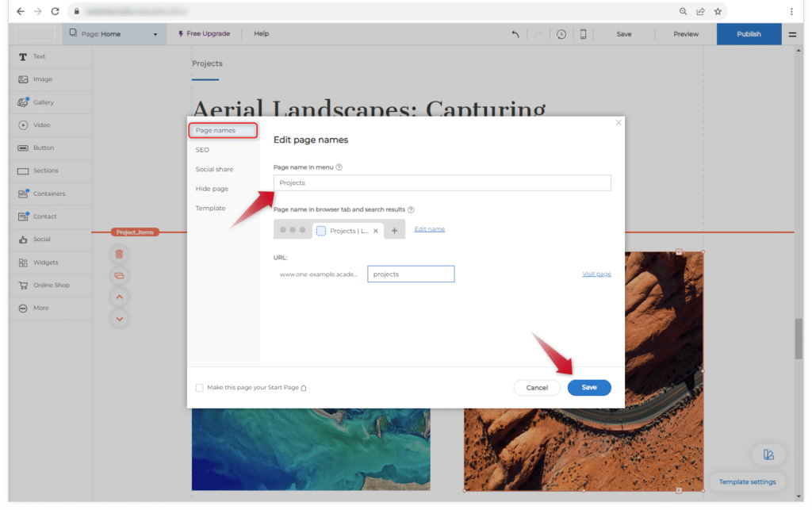
Task: Close the Edit page names dialog
Action: coord(619,123)
